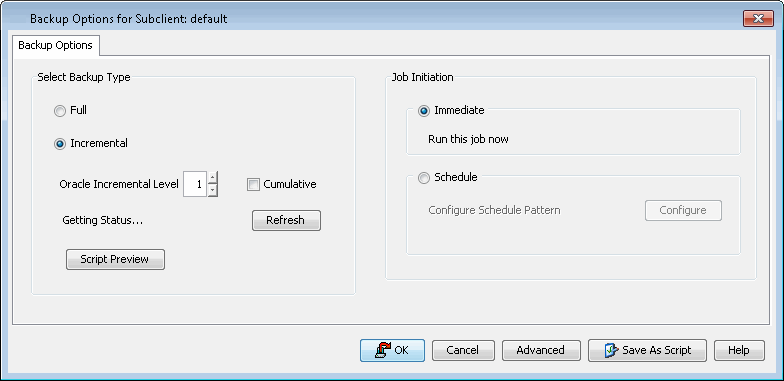Choose the Incremental backup radio option
This screenshot has width=784, height=381.
(x=60, y=144)
